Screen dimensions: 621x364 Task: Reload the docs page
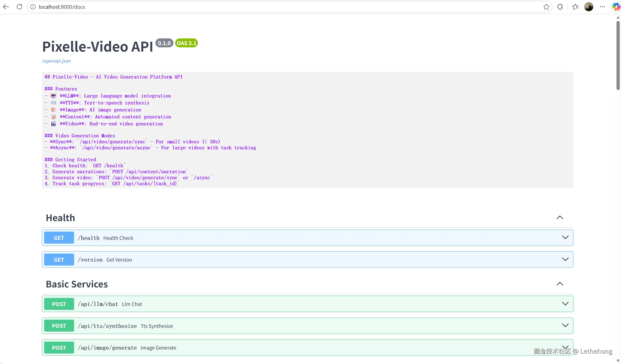(19, 7)
